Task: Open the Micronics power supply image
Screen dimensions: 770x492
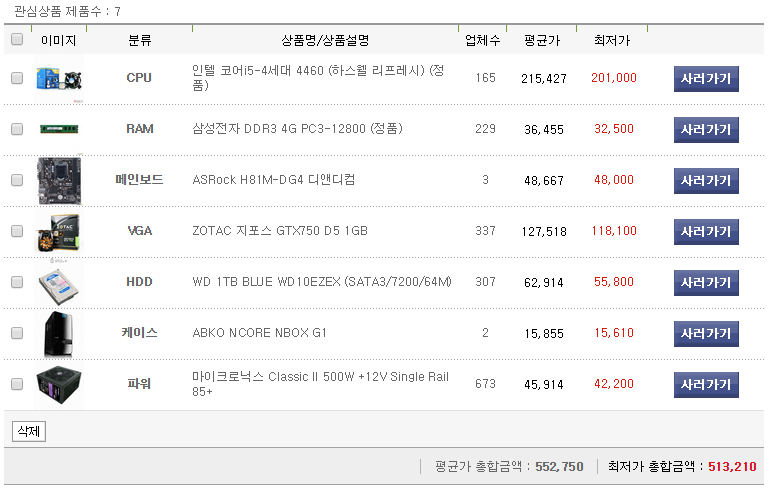Action: [58, 384]
